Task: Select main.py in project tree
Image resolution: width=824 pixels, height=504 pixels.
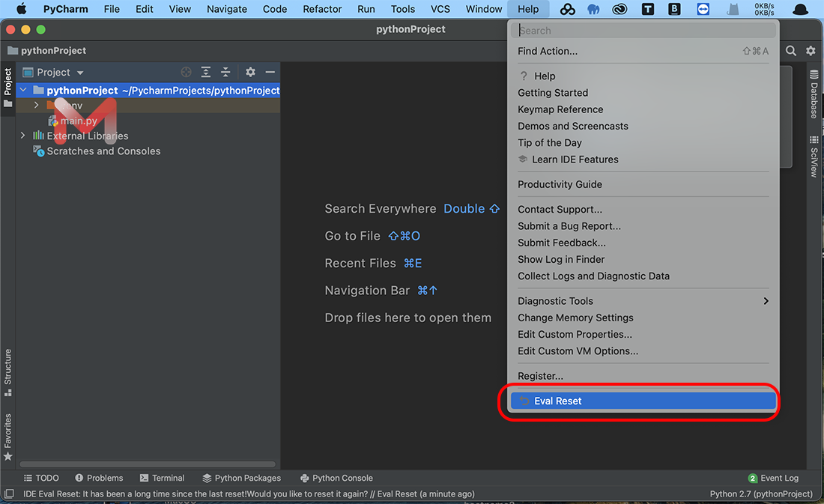Action: coord(73,121)
